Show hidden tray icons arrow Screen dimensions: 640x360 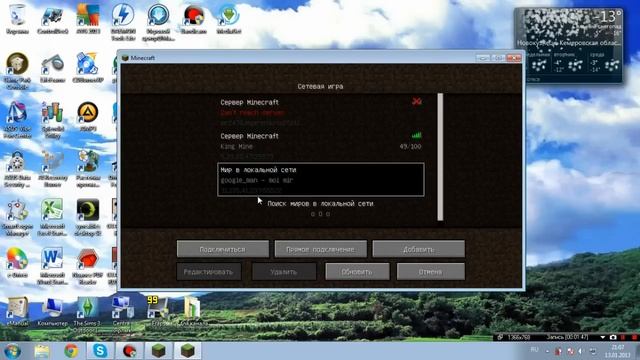tap(547, 351)
